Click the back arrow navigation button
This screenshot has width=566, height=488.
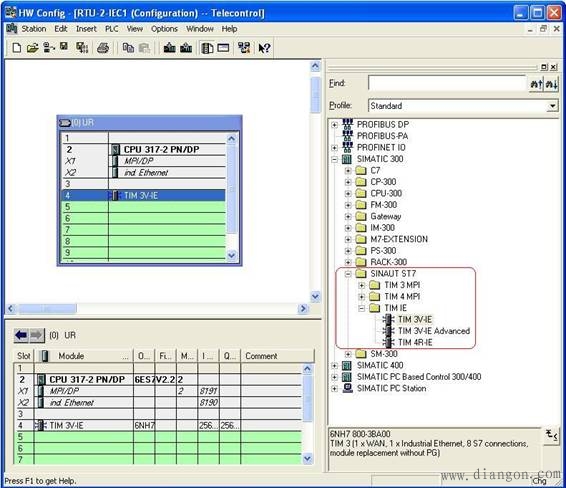pyautogui.click(x=21, y=335)
